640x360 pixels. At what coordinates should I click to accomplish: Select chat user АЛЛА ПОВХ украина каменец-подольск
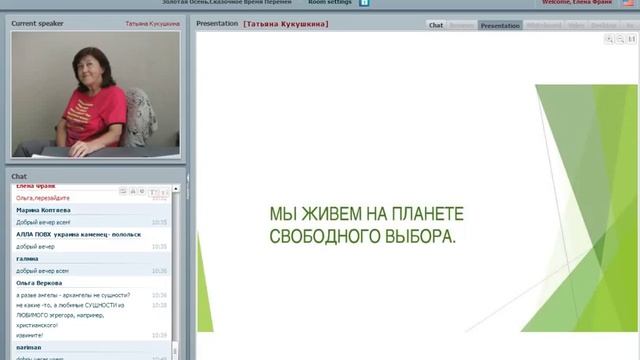[x=78, y=235]
